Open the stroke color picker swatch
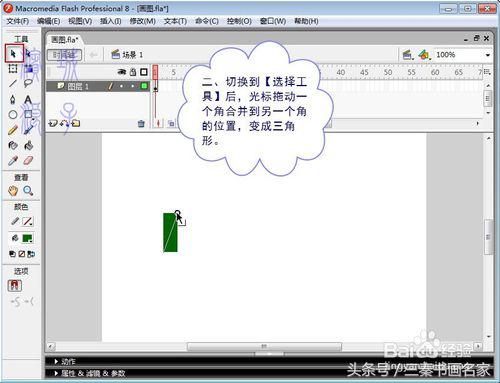This screenshot has height=383, width=500. 27,221
